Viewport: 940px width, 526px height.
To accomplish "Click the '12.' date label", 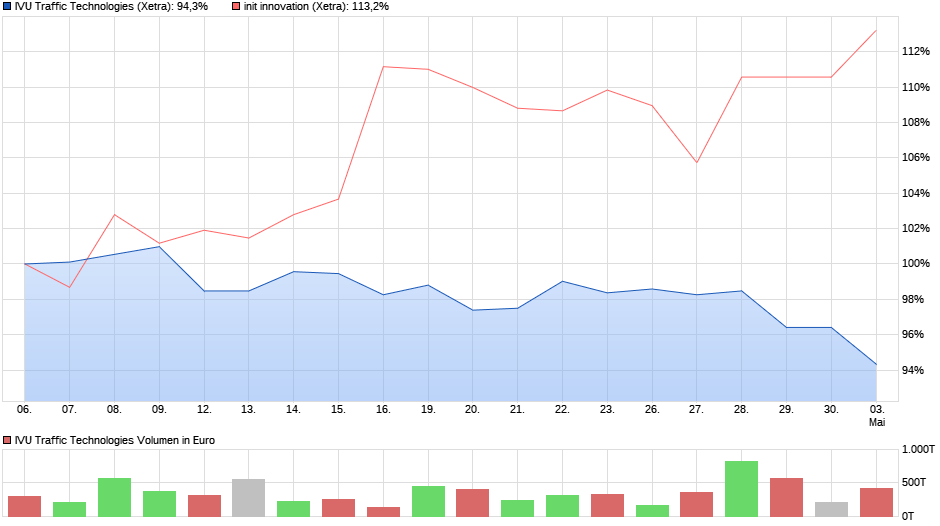I will point(204,409).
